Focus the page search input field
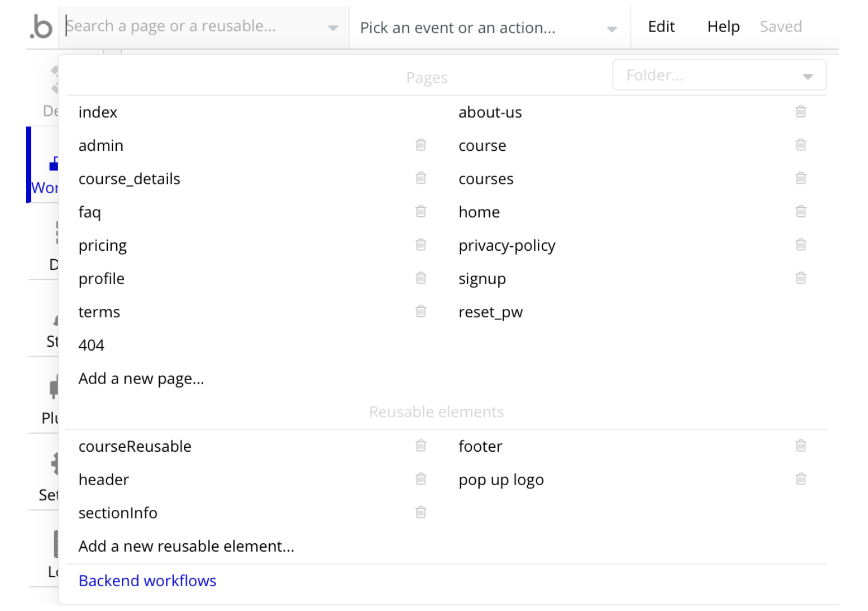Screen dimensions: 868x611 click(x=195, y=26)
